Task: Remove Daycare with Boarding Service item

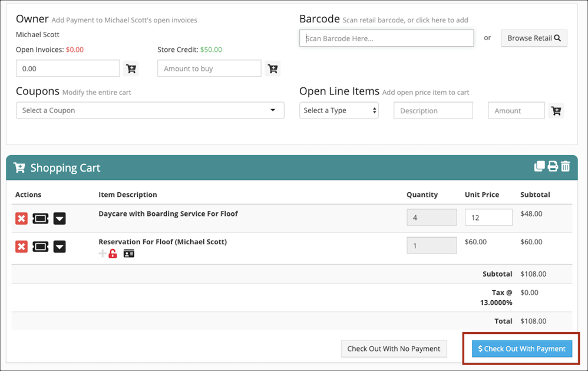Action: pyautogui.click(x=21, y=218)
